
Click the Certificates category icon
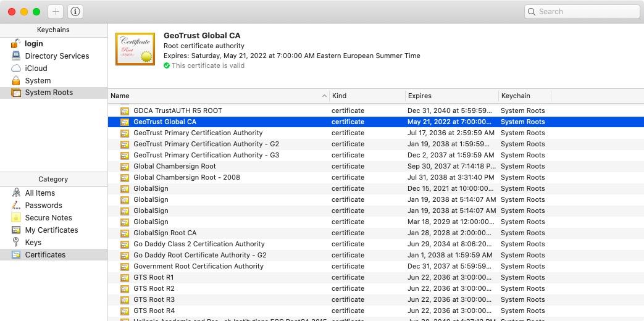click(16, 254)
